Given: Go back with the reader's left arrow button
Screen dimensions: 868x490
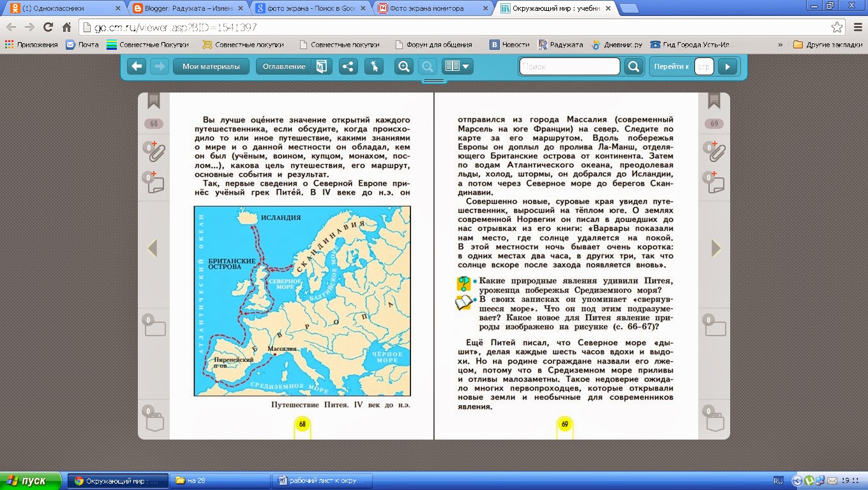Looking at the screenshot, I should pos(137,66).
